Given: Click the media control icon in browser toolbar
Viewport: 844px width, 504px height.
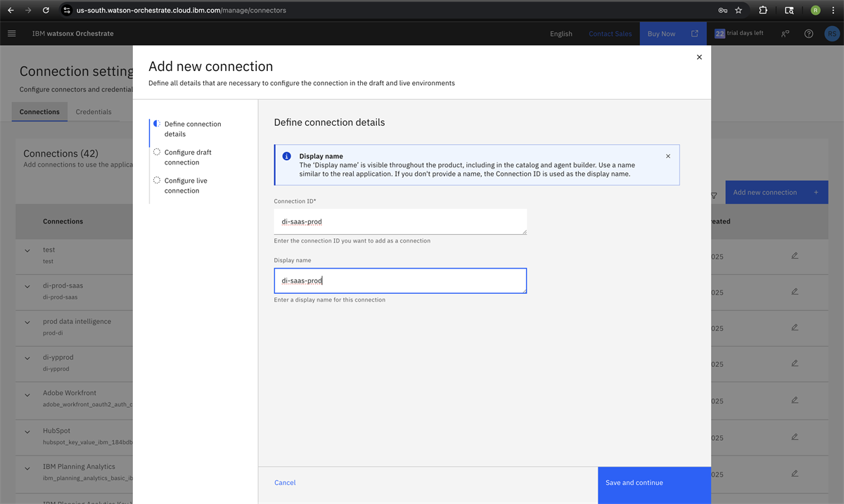Looking at the screenshot, I should [789, 11].
